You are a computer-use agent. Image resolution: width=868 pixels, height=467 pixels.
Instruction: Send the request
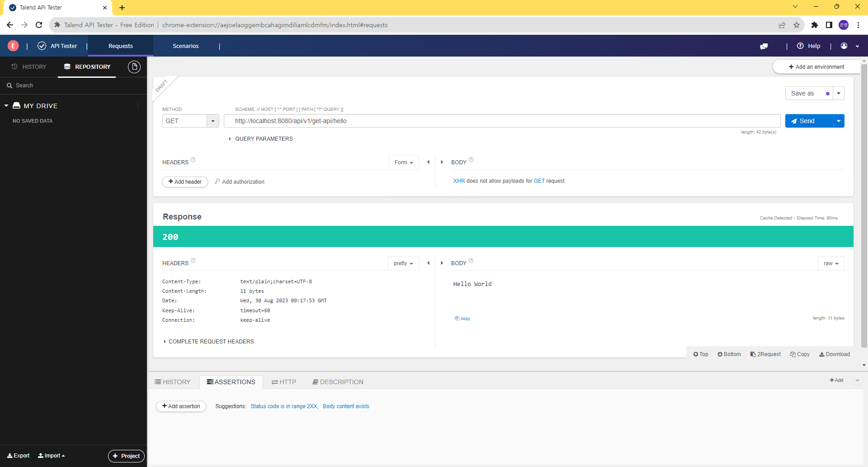click(809, 121)
